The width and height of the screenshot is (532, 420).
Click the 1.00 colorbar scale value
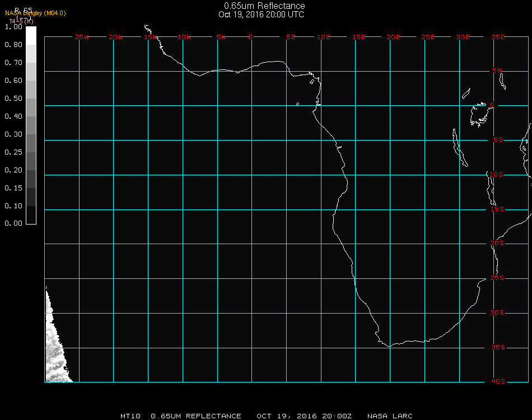tap(13, 27)
